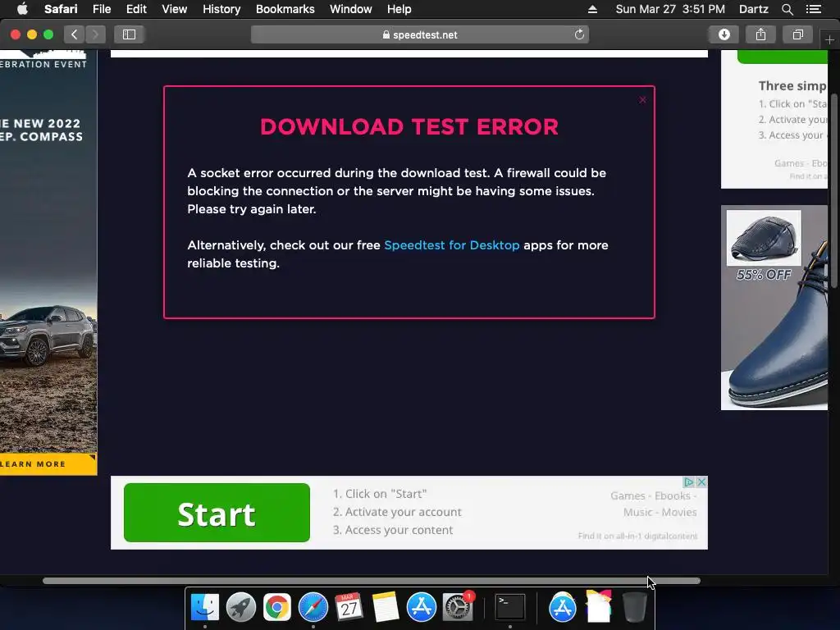
Task: Click the green Start ad button
Action: point(217,513)
